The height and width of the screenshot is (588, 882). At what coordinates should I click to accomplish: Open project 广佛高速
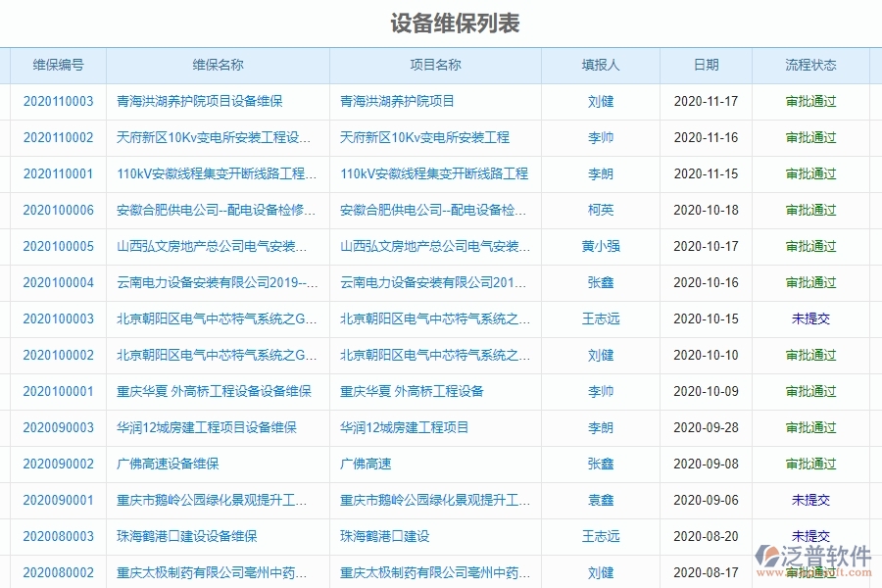point(364,464)
